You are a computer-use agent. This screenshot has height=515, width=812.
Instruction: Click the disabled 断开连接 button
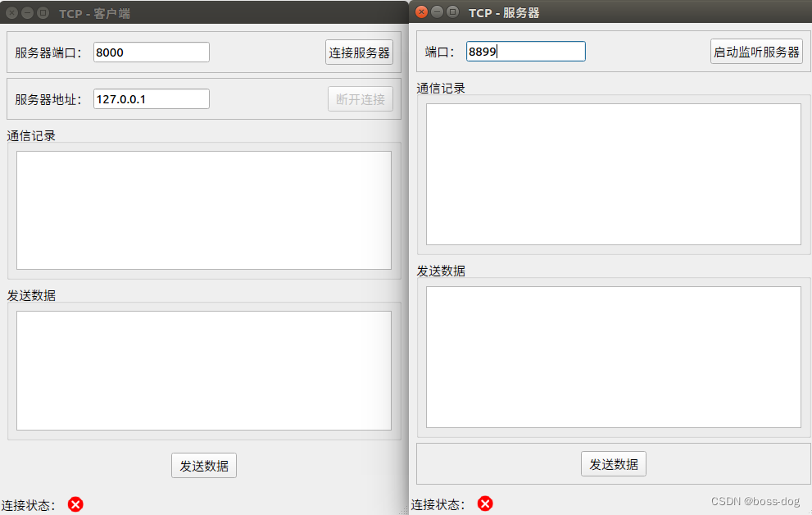pos(360,99)
